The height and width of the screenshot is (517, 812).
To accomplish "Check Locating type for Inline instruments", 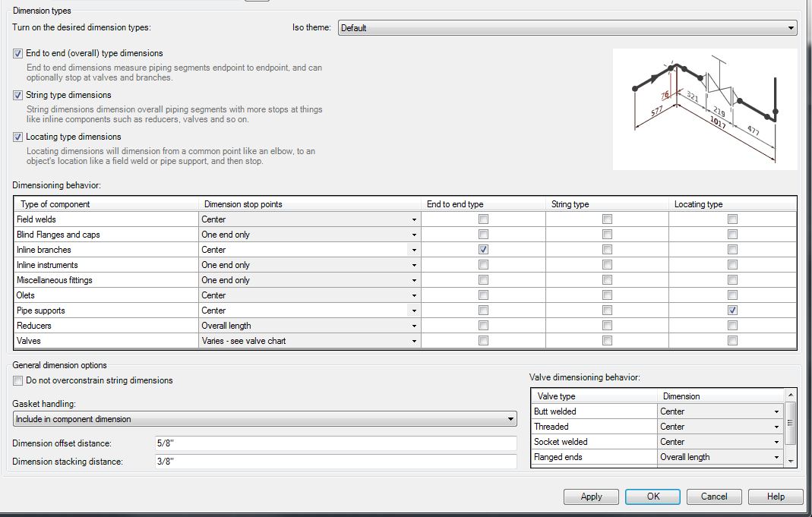I will click(x=732, y=265).
